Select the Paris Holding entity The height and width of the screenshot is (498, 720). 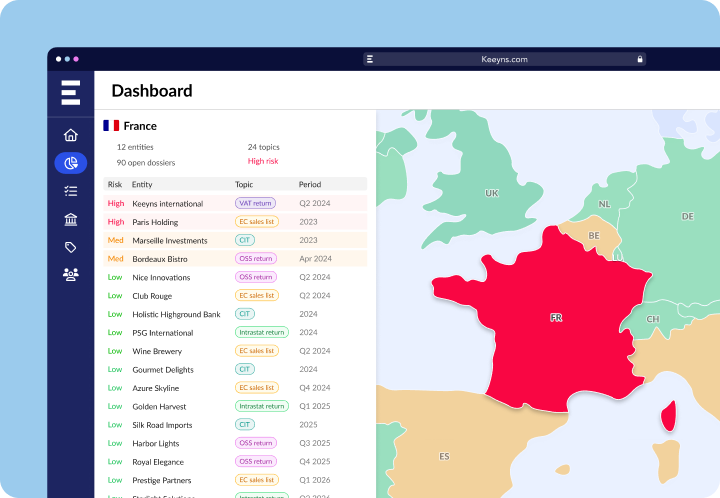point(155,222)
